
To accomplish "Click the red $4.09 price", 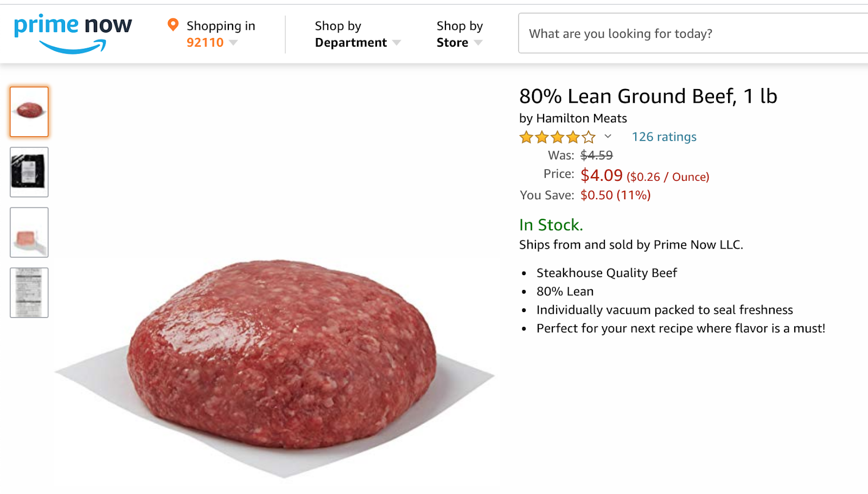I will click(601, 175).
